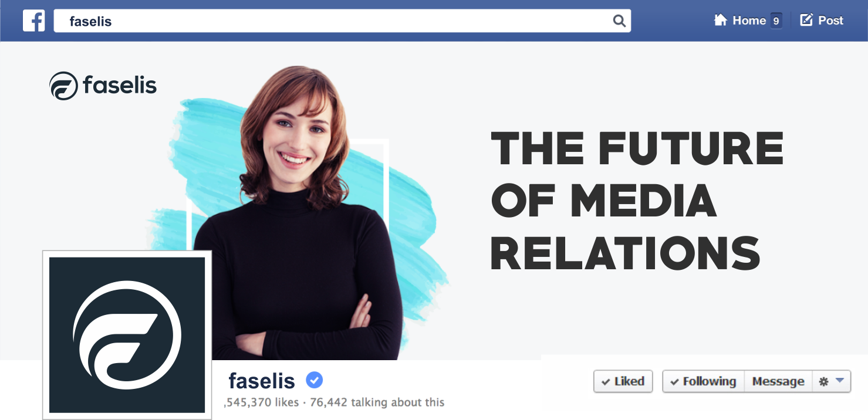Click the search magnifier icon

(x=619, y=21)
